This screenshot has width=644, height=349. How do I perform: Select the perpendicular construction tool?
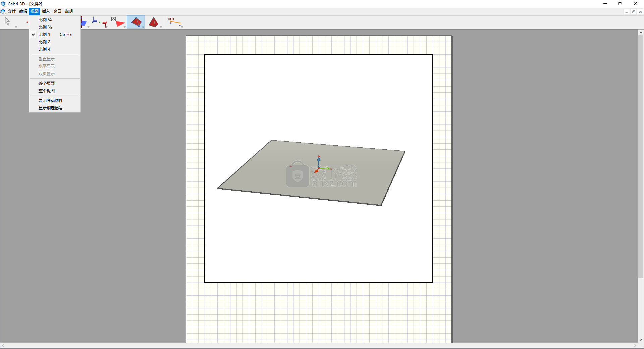(x=99, y=22)
